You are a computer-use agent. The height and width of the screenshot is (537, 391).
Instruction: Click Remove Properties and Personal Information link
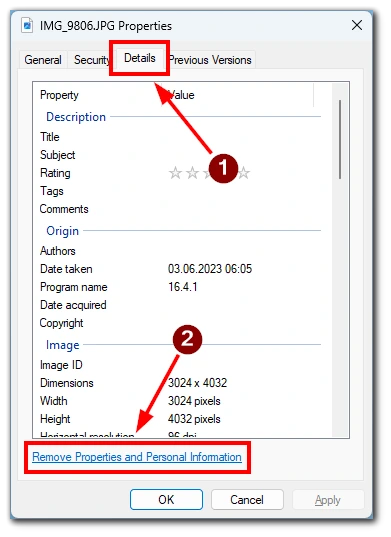(x=137, y=457)
